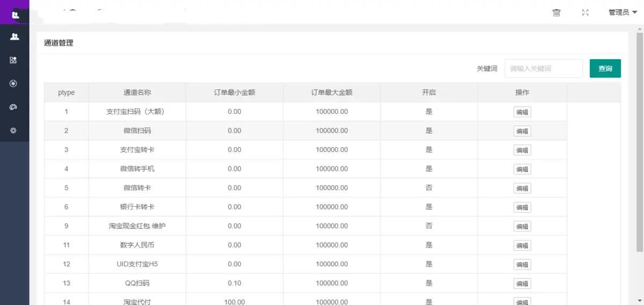Viewport: 644px width, 305px height.
Task: Click 编辑 for QQ扫码 row
Action: 522,284
